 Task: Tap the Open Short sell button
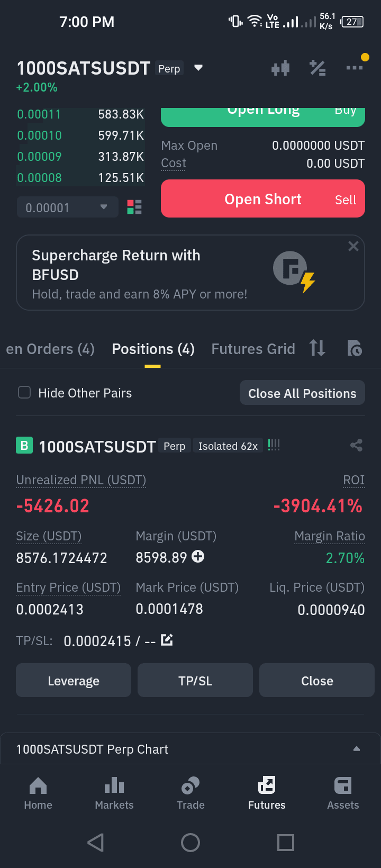(263, 198)
